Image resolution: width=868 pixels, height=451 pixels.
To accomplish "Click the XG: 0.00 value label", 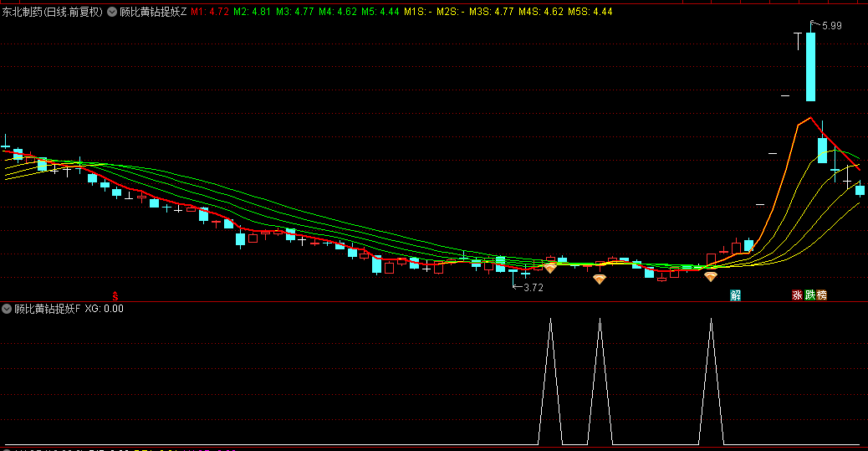I will tap(105, 309).
